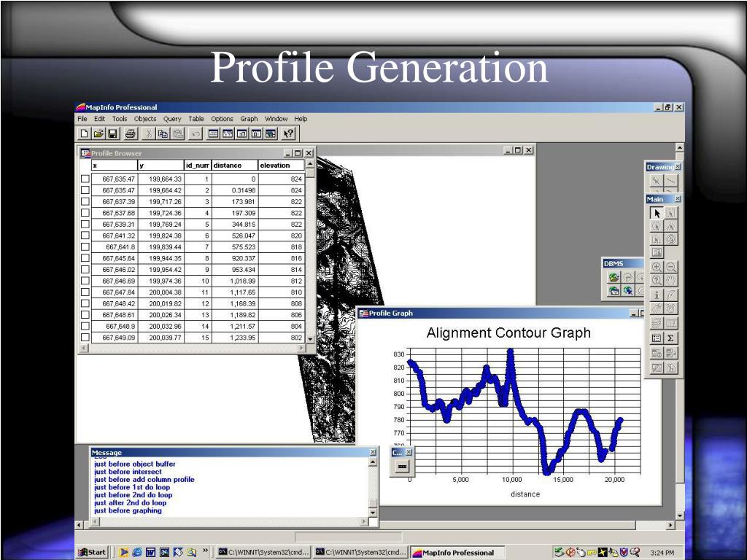
Task: Click the 'id_num' column header
Action: (198, 166)
